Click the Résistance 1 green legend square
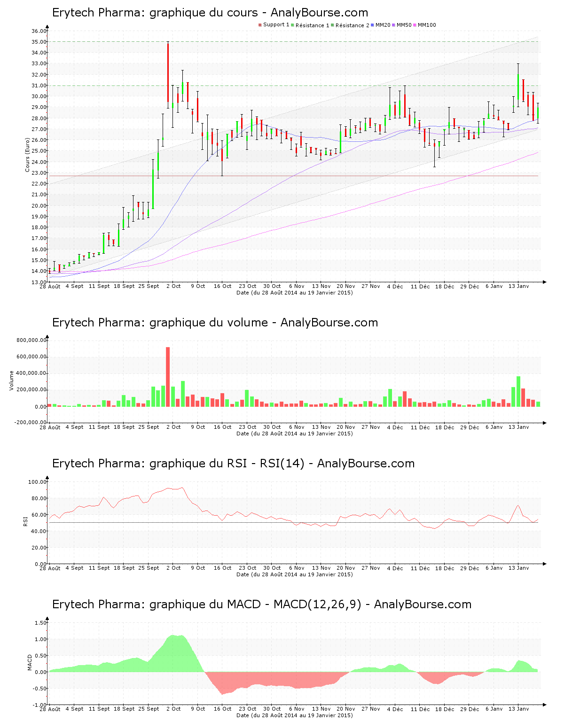The image size is (564, 728). pos(292,25)
